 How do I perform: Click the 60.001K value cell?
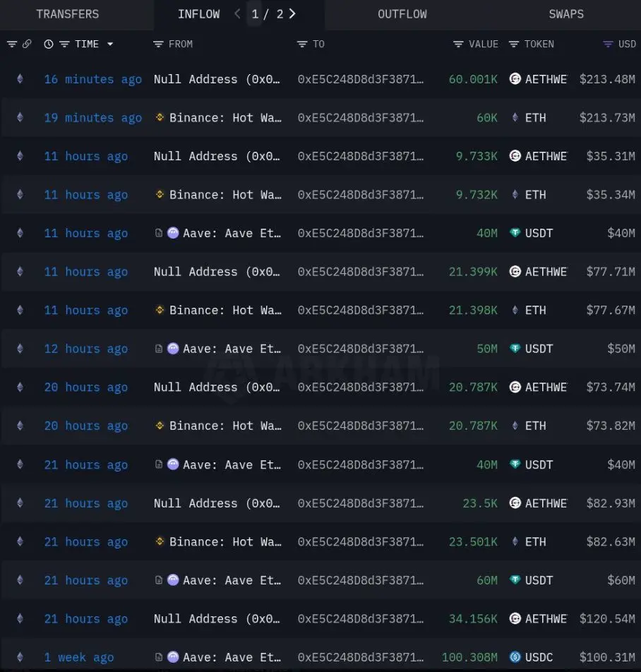point(473,79)
